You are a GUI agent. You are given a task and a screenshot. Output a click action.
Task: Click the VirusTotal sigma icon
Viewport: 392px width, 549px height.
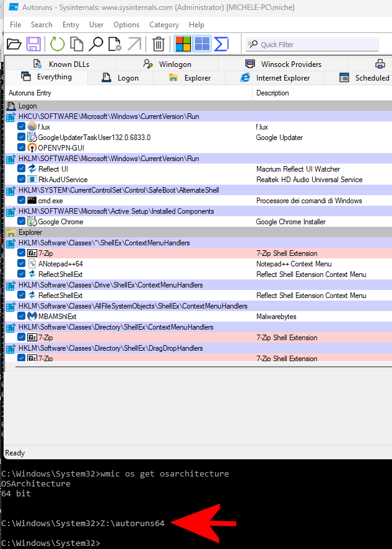221,44
